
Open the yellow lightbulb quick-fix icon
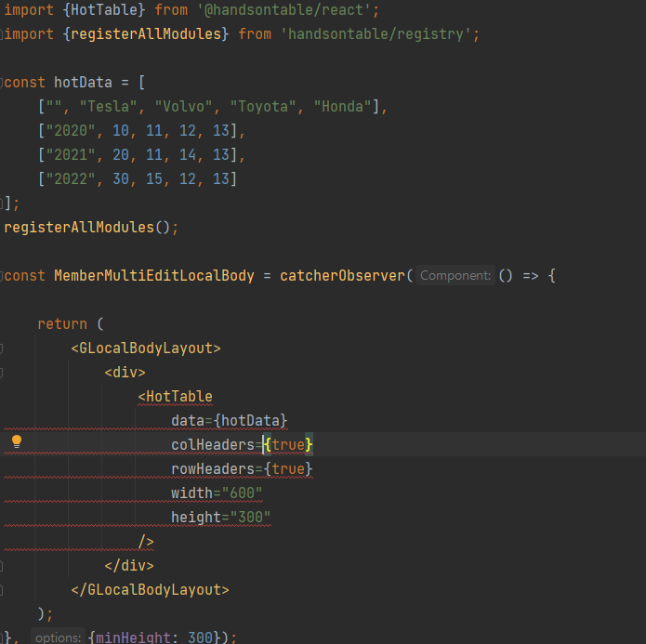click(x=17, y=441)
